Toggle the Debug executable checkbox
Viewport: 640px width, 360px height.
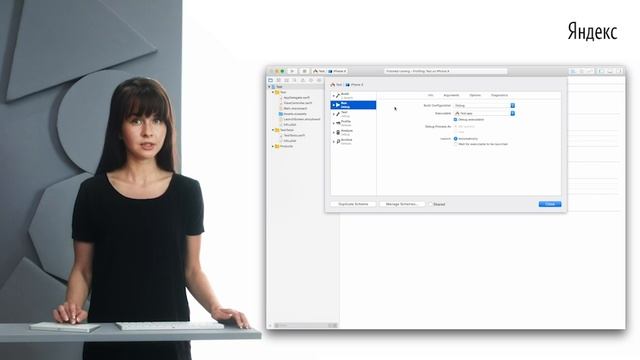coord(456,120)
